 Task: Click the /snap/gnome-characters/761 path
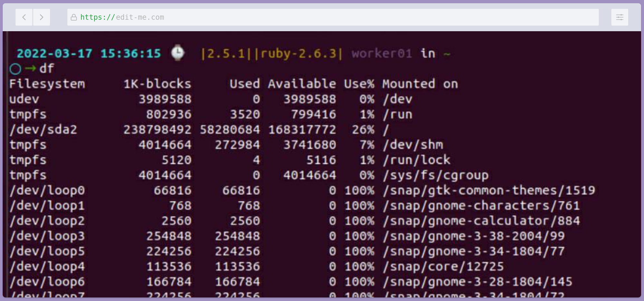481,205
